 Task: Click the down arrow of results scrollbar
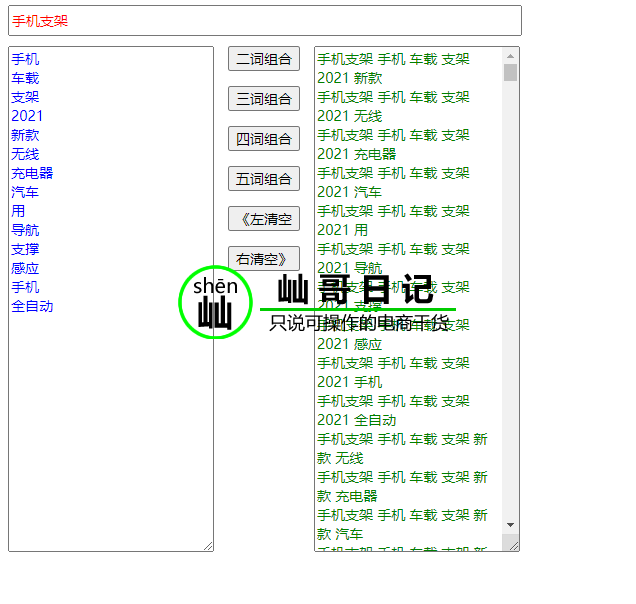click(x=511, y=525)
